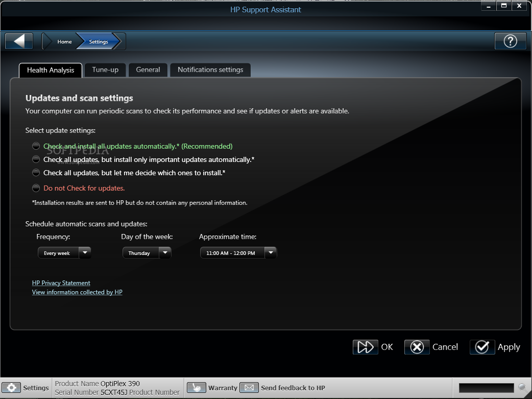The image size is (532, 399).
Task: Click the Apply label
Action: click(509, 347)
